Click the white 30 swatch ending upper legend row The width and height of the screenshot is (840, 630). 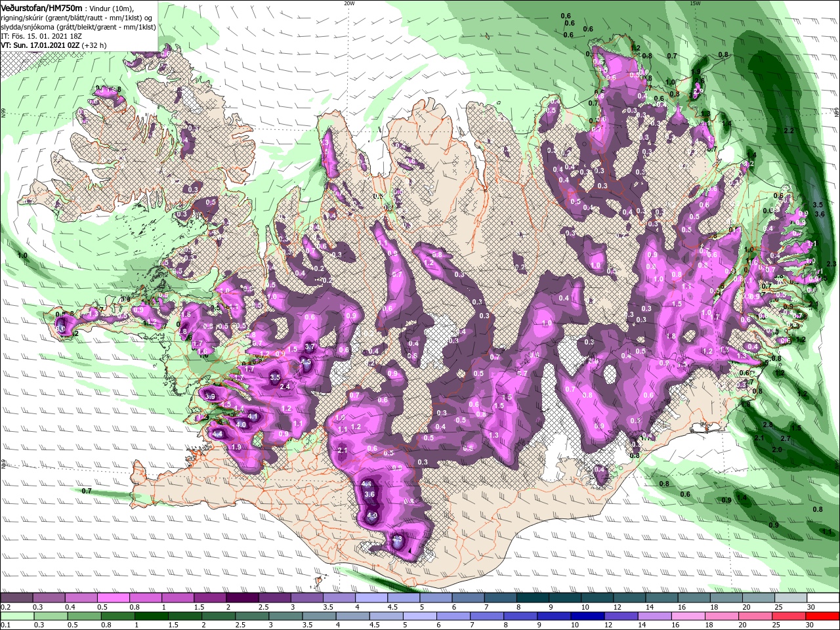823,598
